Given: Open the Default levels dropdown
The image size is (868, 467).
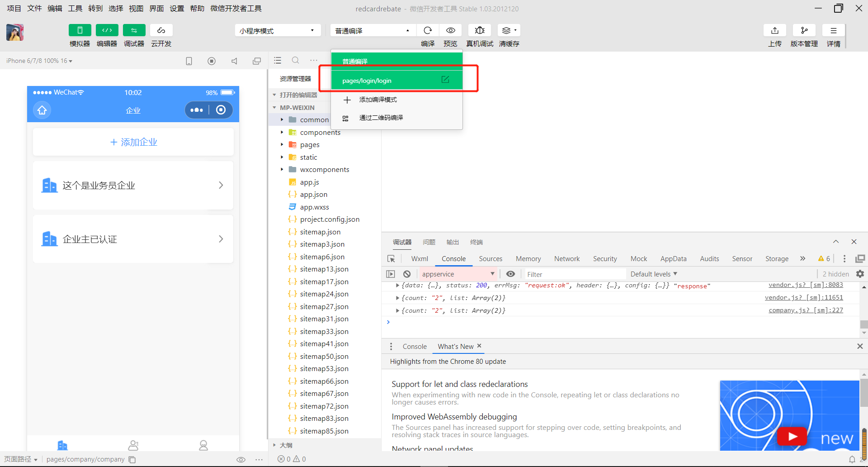Looking at the screenshot, I should click(x=654, y=274).
